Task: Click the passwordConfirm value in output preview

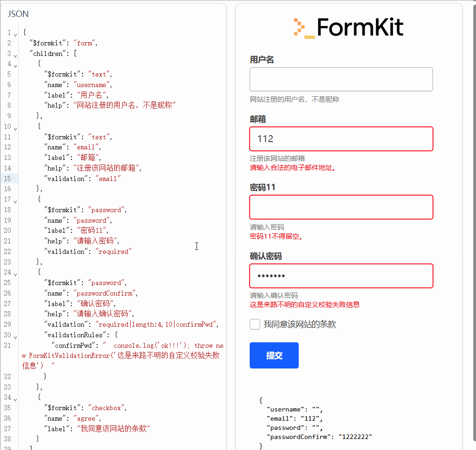Action: [x=356, y=437]
